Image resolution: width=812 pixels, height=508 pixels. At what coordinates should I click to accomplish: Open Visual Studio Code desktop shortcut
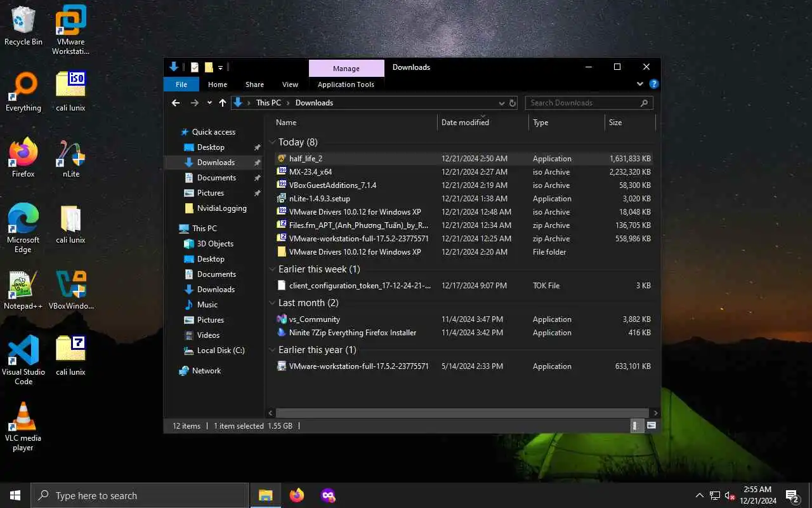tap(23, 360)
